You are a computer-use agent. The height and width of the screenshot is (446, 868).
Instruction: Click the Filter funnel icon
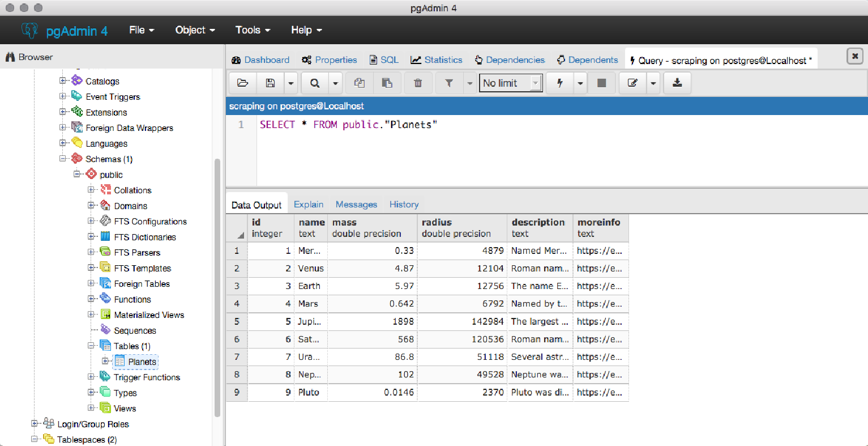pos(449,83)
